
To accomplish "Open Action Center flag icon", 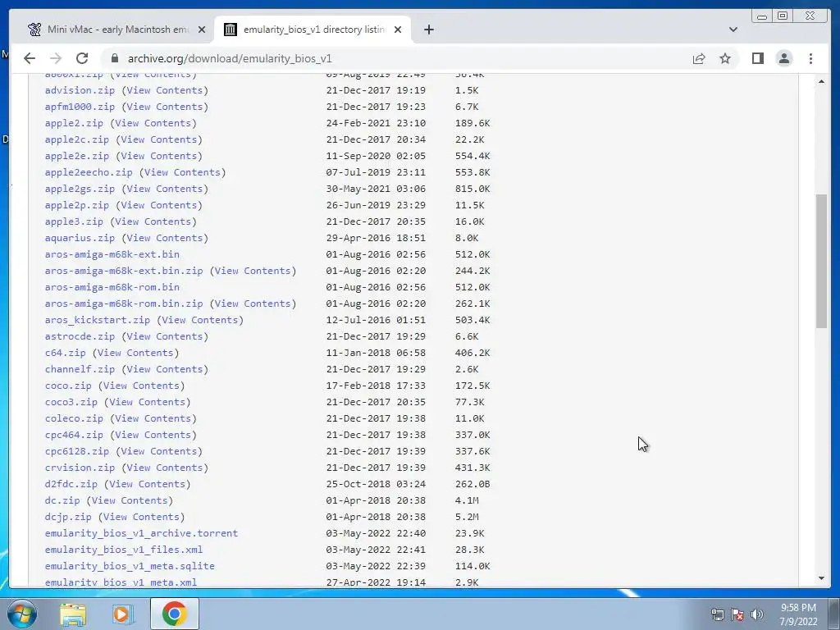I will [x=737, y=614].
